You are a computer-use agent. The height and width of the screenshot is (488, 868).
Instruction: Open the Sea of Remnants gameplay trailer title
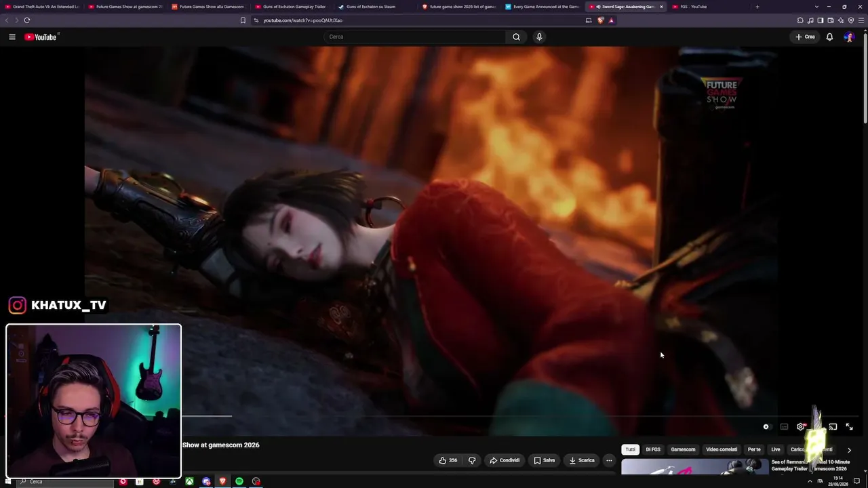[810, 466]
